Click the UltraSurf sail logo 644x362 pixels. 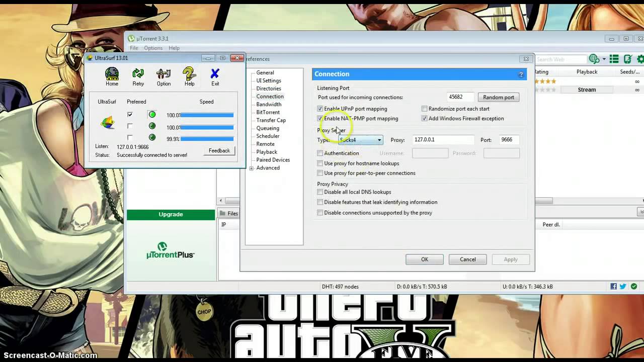[107, 123]
